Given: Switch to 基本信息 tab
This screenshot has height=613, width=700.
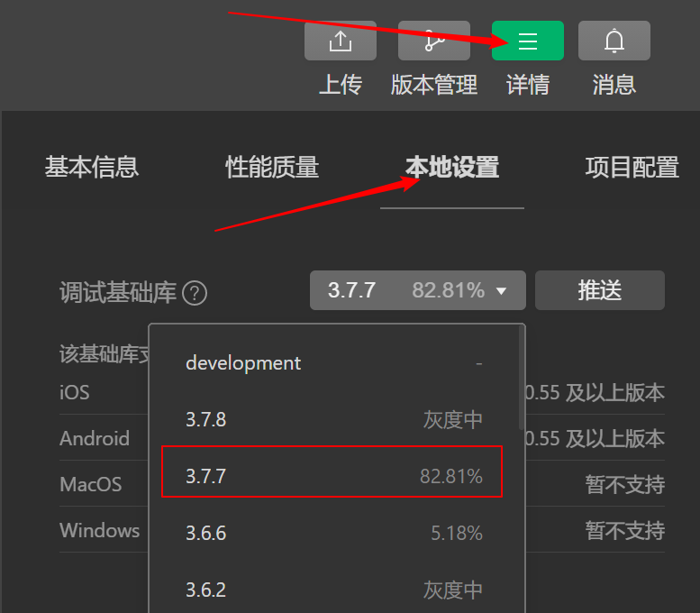Looking at the screenshot, I should (x=92, y=167).
